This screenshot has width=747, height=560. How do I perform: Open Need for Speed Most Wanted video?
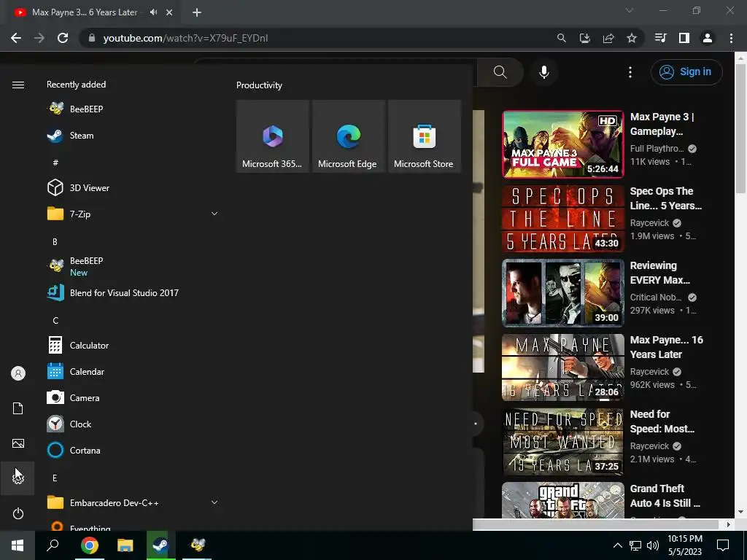coord(563,442)
